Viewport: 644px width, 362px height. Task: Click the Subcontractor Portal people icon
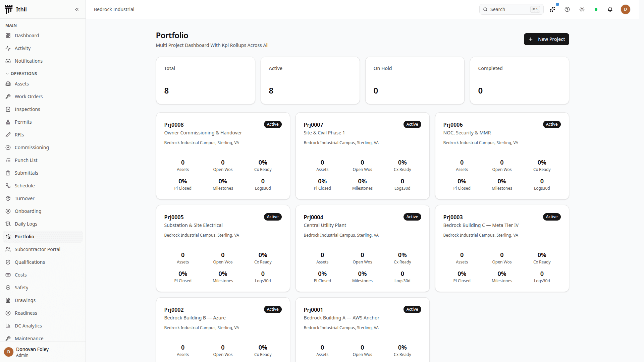8,249
